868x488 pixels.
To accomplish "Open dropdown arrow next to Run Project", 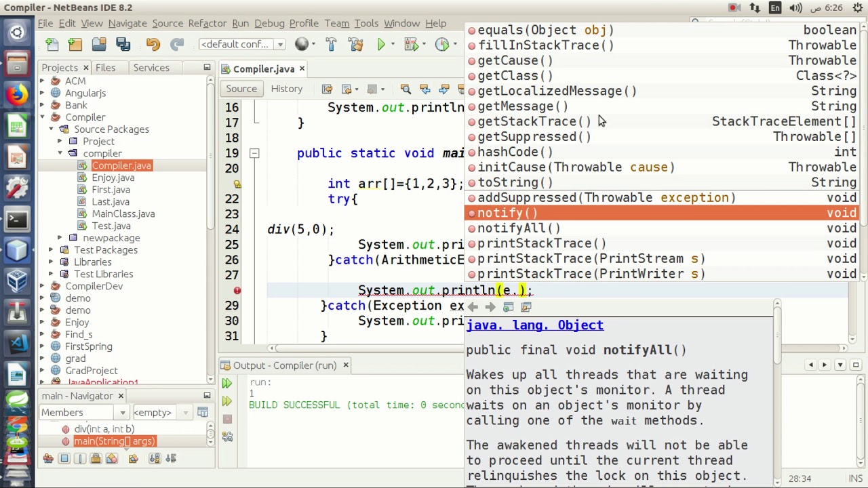I will [x=392, y=45].
